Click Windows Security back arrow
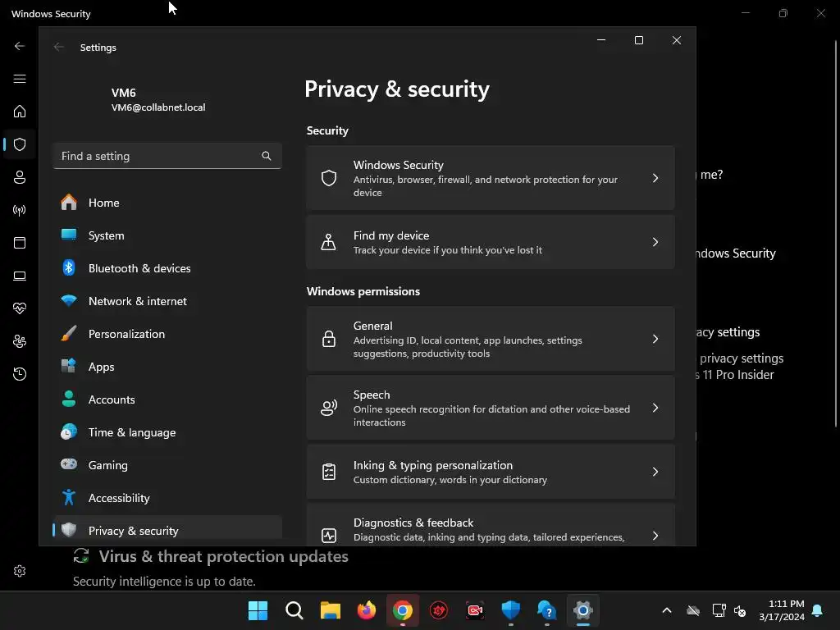Viewport: 840px width, 630px height. coord(20,46)
